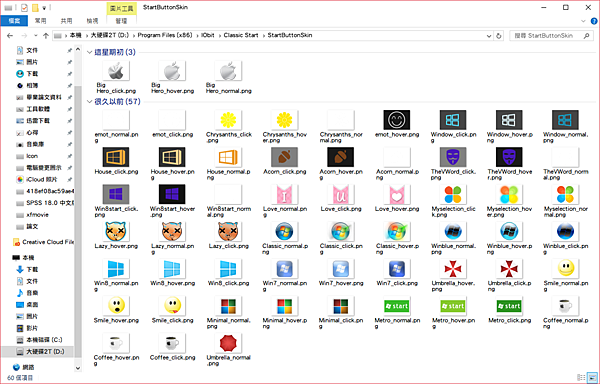
Task: Select Myselection_click.png colorful clover icon
Action: point(453,194)
